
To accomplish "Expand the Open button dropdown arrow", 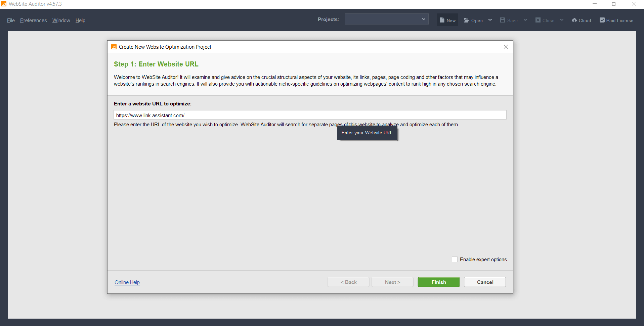I will [490, 20].
